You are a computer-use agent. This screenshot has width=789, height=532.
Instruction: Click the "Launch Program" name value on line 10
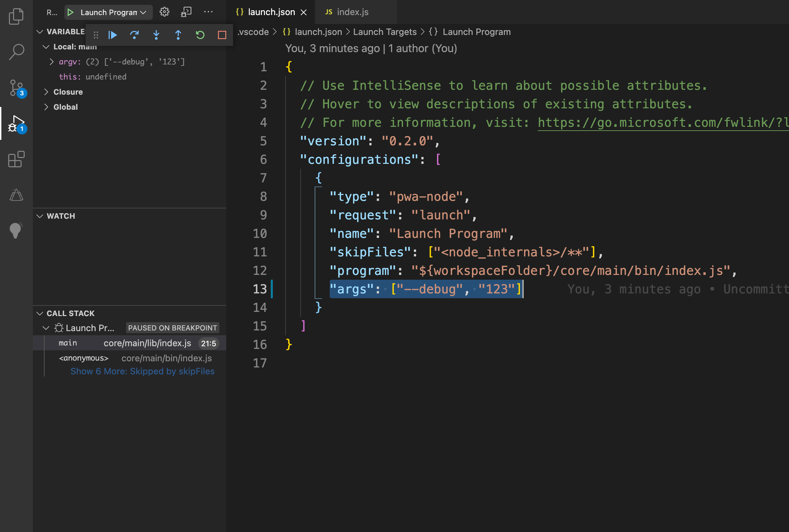[448, 234]
